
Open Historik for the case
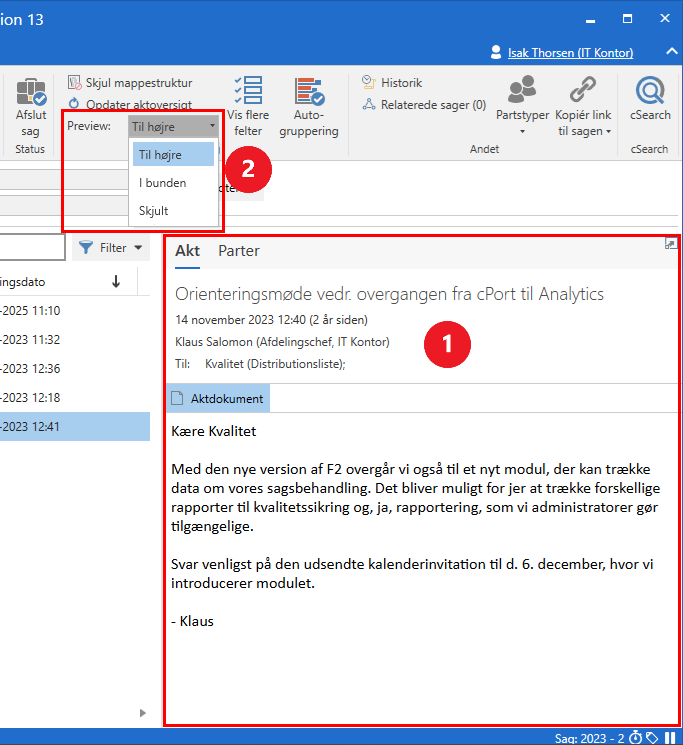point(392,83)
